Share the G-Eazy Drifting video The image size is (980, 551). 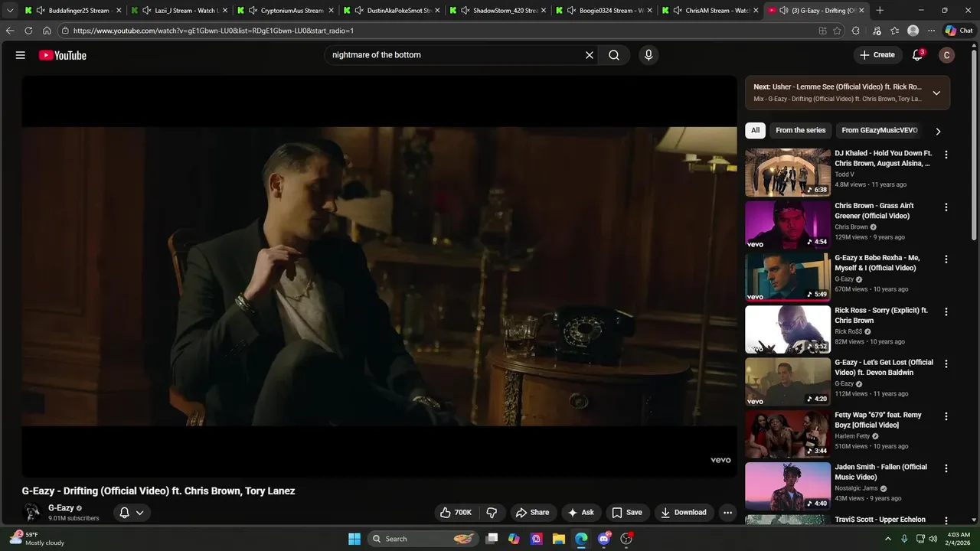pyautogui.click(x=532, y=513)
